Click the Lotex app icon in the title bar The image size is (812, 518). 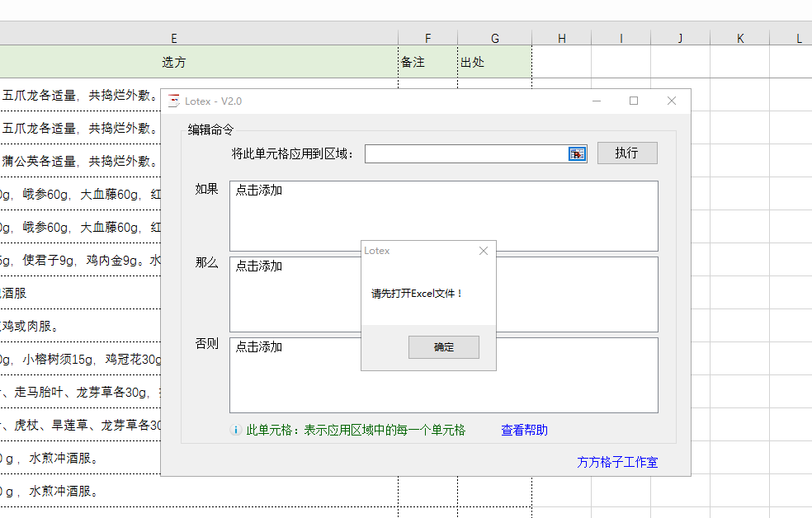coord(173,101)
